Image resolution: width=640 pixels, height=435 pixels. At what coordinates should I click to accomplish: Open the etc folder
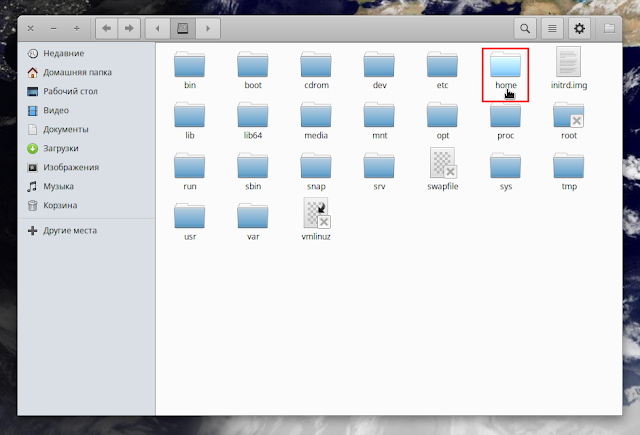tap(442, 70)
